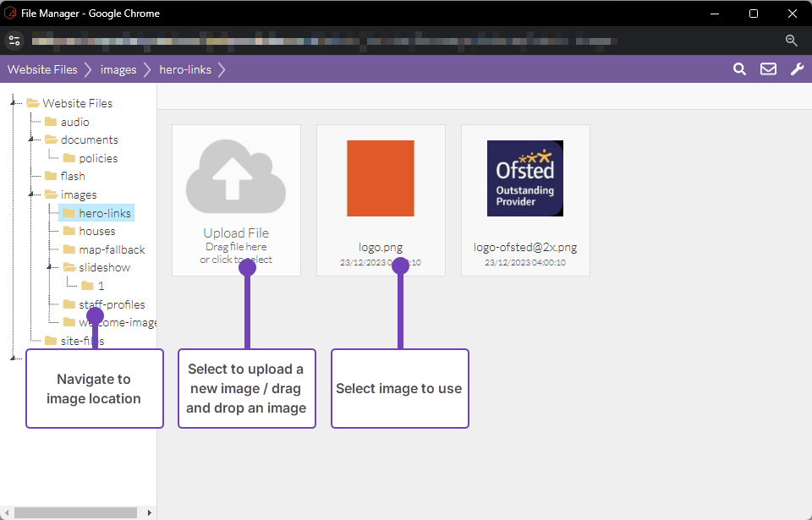The width and height of the screenshot is (812, 520).
Task: Open the wrench settings tool icon
Action: pos(797,69)
